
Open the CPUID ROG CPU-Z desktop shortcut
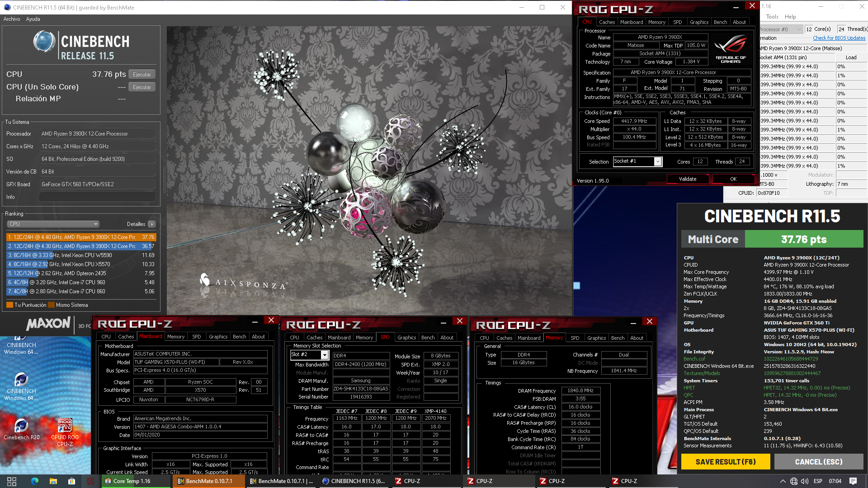click(x=65, y=432)
